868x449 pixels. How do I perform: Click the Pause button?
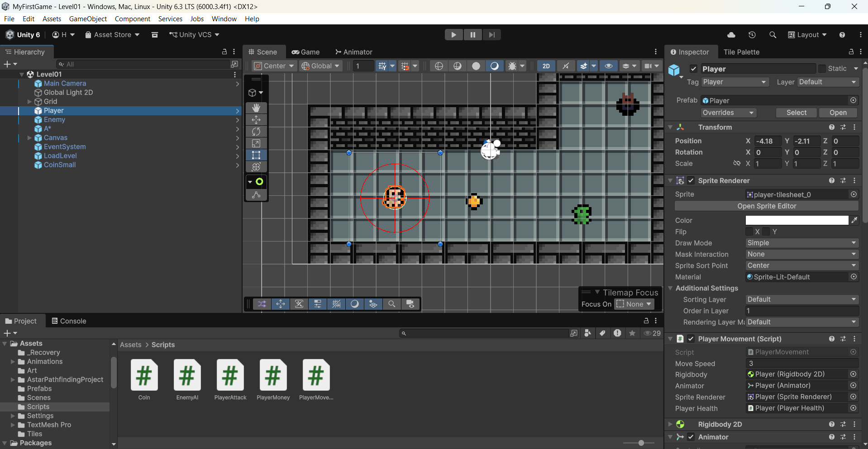point(472,35)
